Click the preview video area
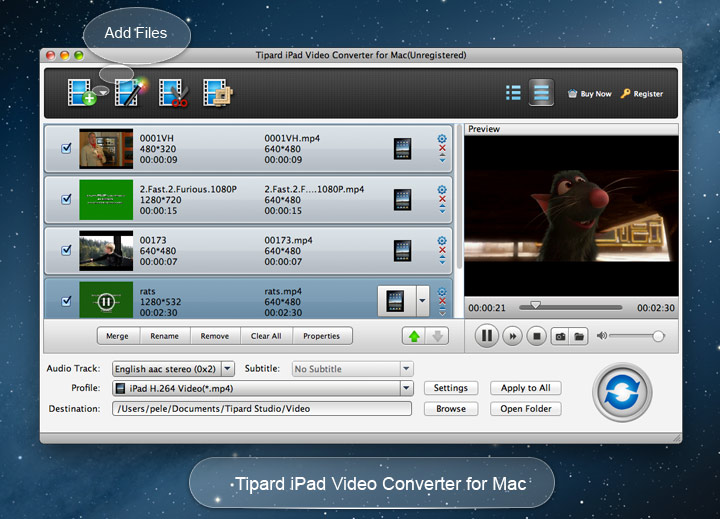Screen dimensions: 720x519 pos(571,216)
